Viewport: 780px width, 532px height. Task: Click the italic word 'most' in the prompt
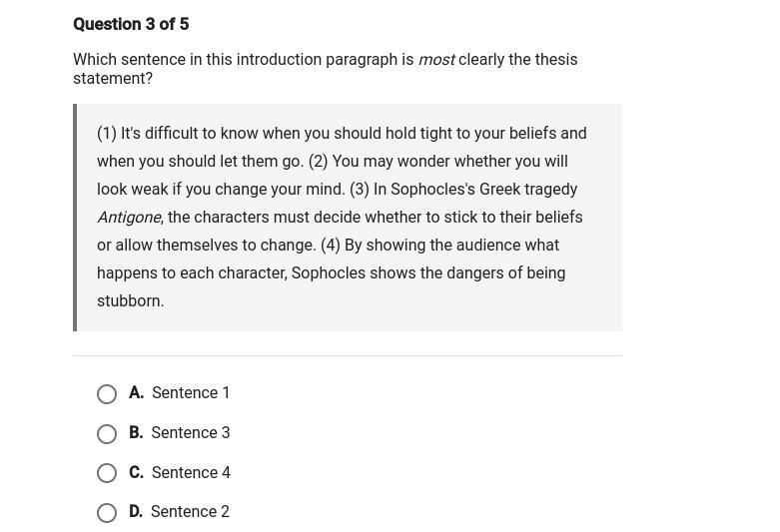tap(436, 60)
